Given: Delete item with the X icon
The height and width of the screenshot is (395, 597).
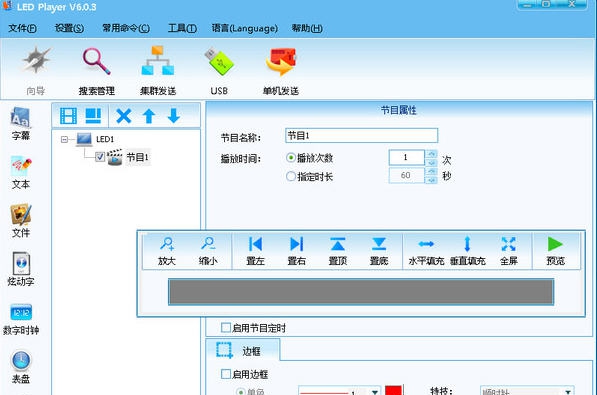Looking at the screenshot, I should click(124, 116).
